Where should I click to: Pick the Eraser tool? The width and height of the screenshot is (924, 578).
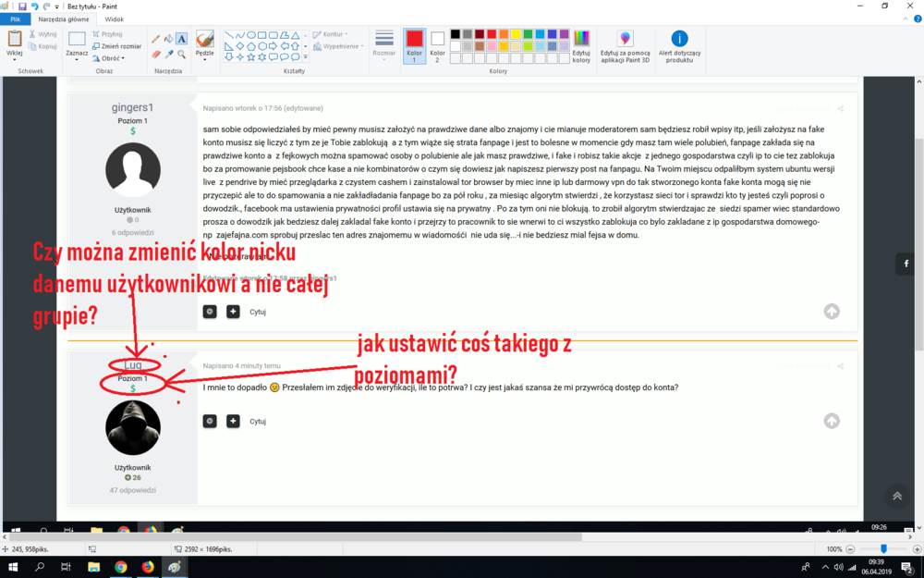(x=155, y=53)
